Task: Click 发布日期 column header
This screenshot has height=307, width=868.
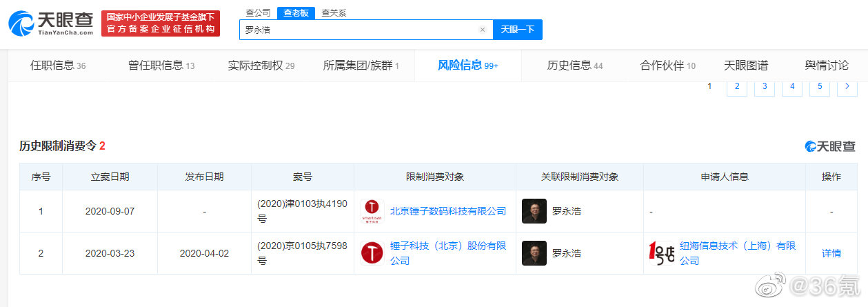Action: click(205, 177)
